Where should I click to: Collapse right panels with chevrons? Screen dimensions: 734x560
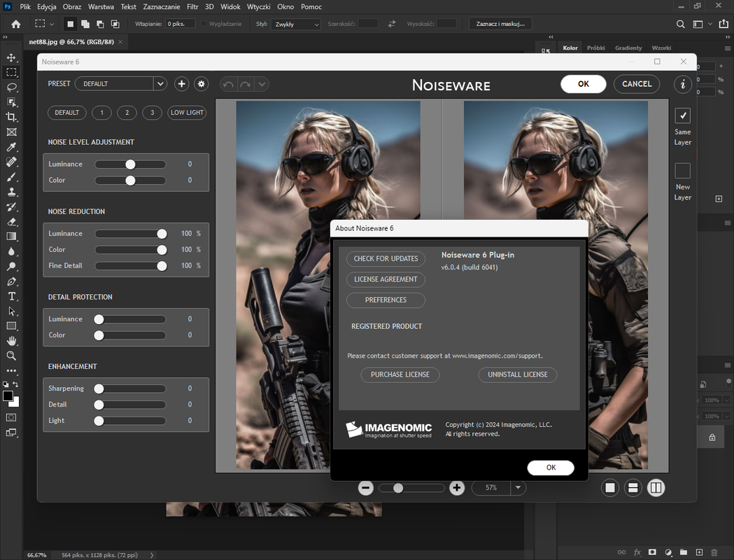point(728,37)
